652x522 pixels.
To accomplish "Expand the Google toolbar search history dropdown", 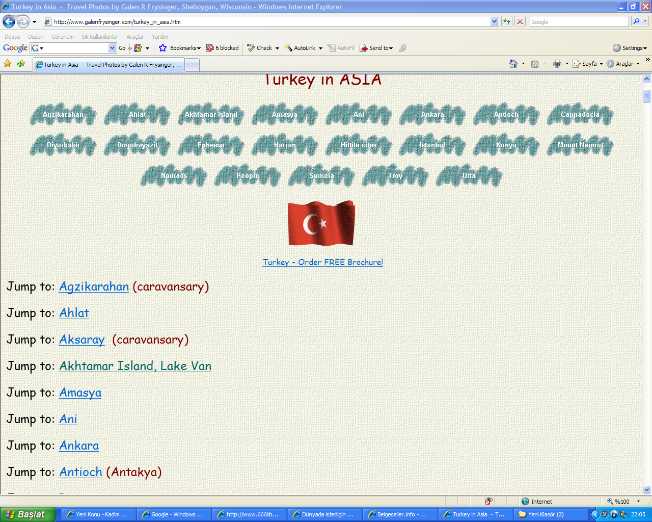I will 112,48.
